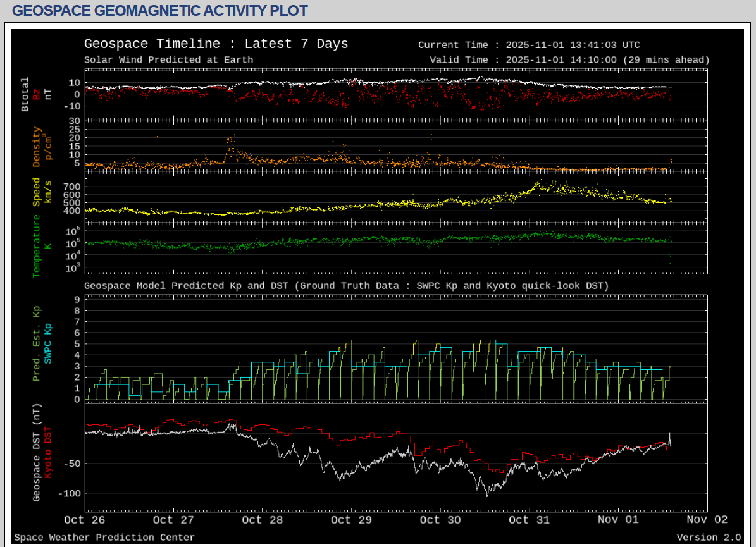756x547 pixels.
Task: Click the yellow Speed axis label
Action: click(37, 192)
